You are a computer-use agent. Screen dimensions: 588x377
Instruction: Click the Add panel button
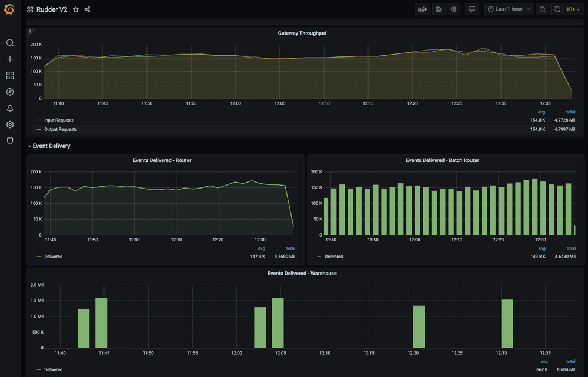click(x=422, y=9)
